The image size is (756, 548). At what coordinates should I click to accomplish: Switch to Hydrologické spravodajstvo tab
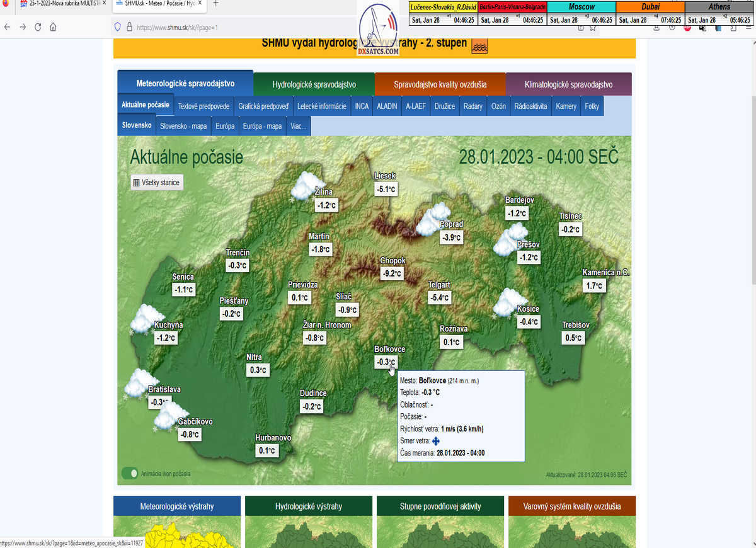coord(314,84)
